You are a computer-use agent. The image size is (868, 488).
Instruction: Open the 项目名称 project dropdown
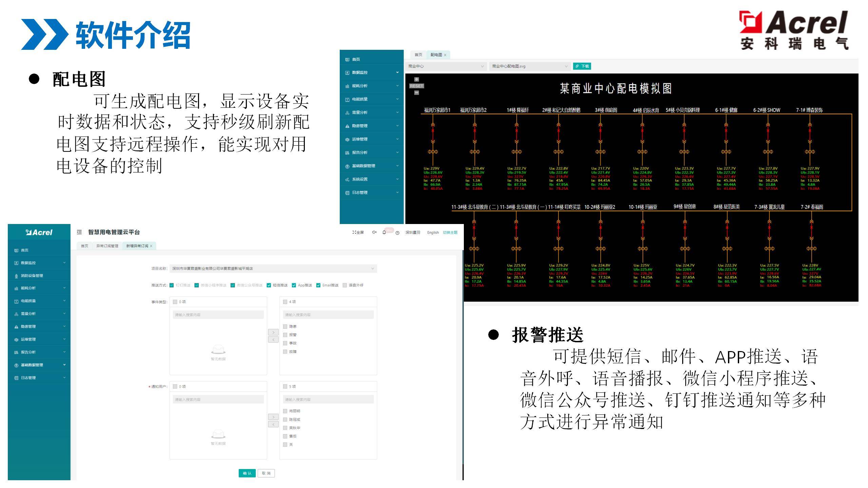click(x=273, y=268)
